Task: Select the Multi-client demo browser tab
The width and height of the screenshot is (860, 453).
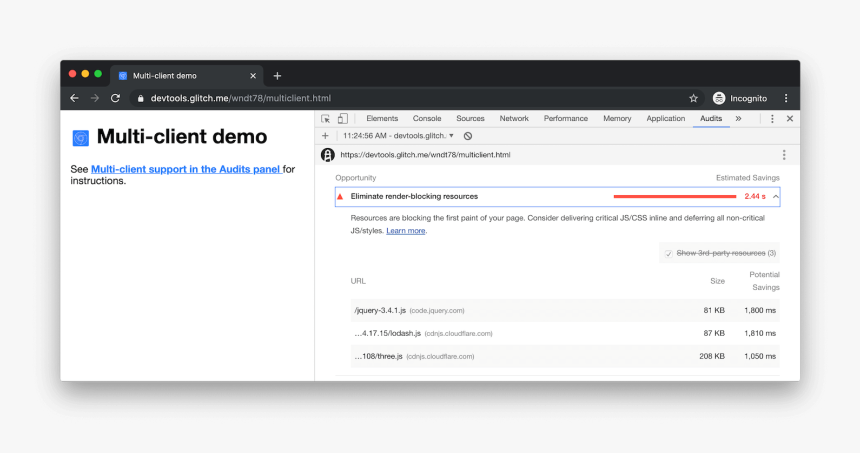Action: (x=187, y=76)
